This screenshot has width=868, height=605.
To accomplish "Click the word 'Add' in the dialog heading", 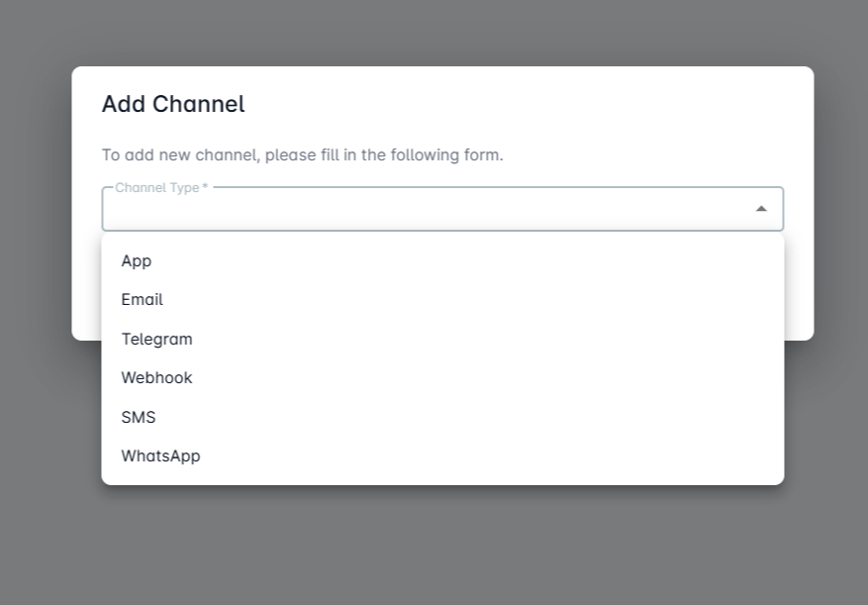I will (x=124, y=104).
